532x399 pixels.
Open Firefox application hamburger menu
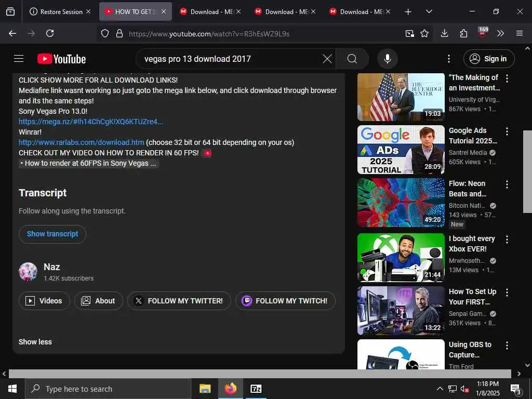[x=520, y=33]
